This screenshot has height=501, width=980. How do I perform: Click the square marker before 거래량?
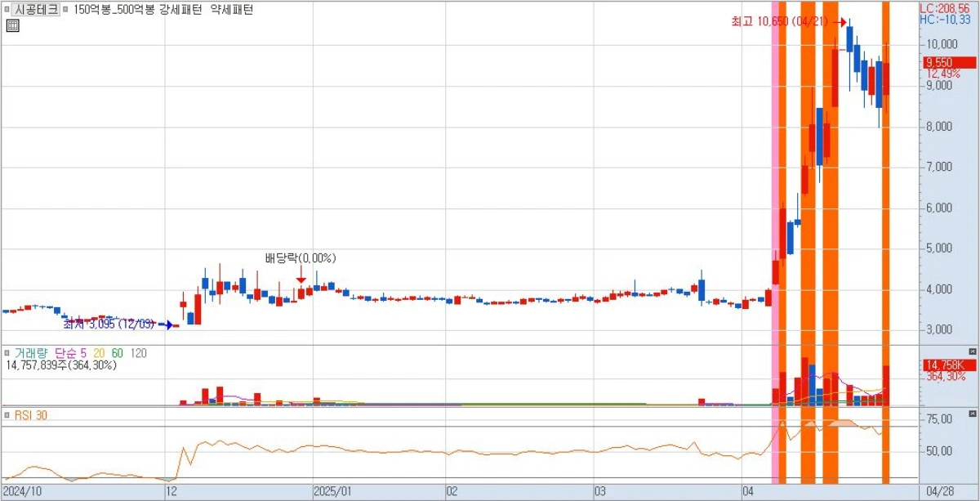[x=7, y=353]
